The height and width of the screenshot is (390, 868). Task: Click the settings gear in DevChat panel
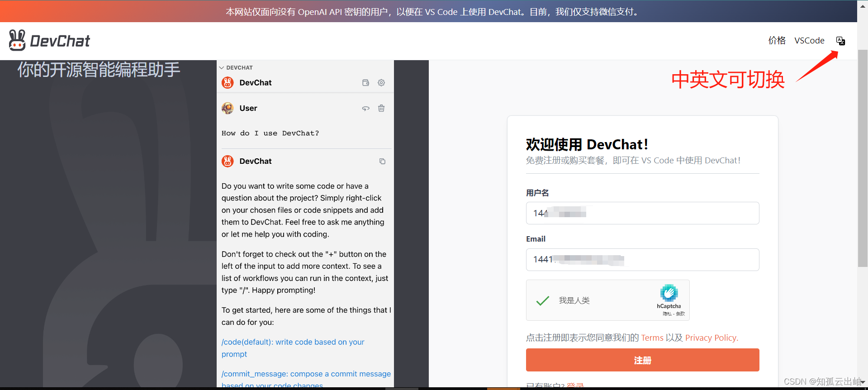click(x=381, y=82)
